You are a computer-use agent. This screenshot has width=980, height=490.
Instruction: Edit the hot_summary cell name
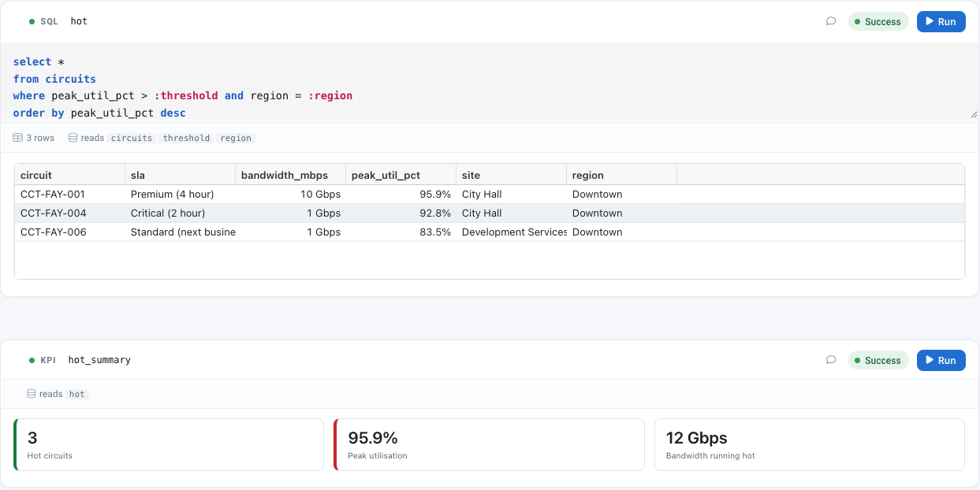99,360
